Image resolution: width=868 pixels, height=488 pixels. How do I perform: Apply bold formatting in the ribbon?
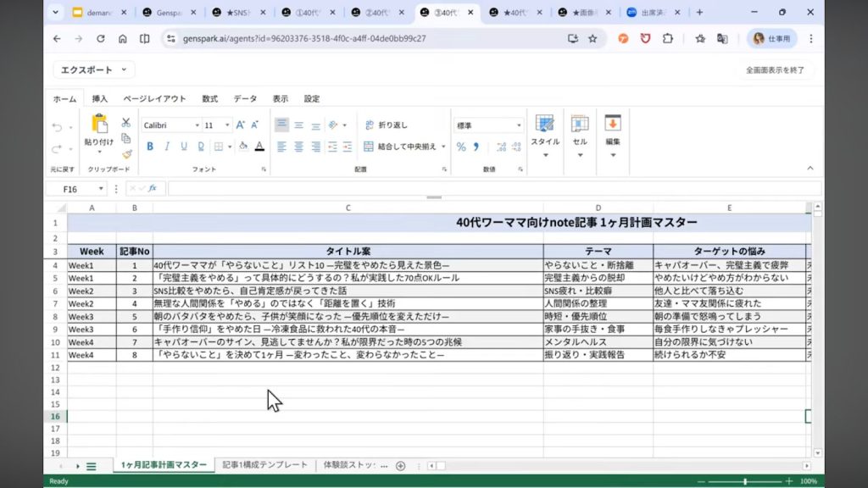coord(150,147)
